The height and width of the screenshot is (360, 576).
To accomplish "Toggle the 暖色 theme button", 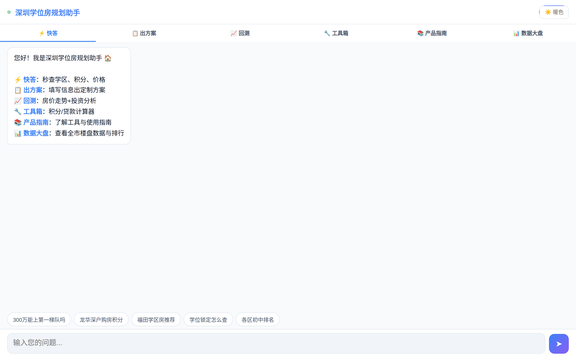I will [554, 12].
